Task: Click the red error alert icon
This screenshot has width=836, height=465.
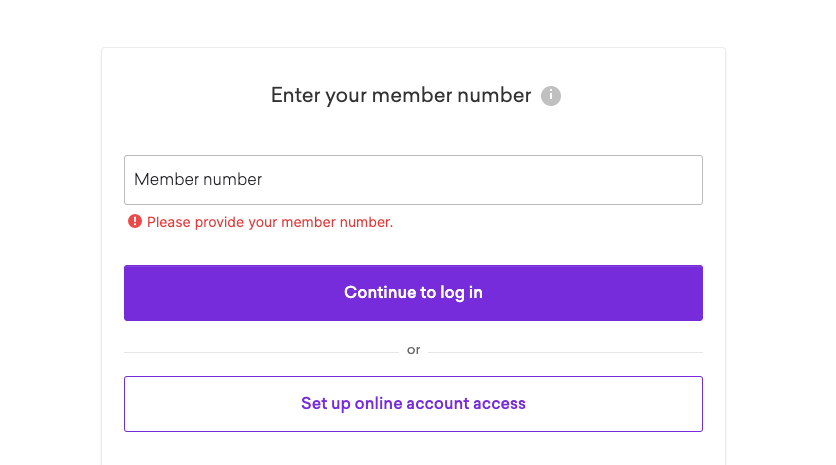Action: 135,222
